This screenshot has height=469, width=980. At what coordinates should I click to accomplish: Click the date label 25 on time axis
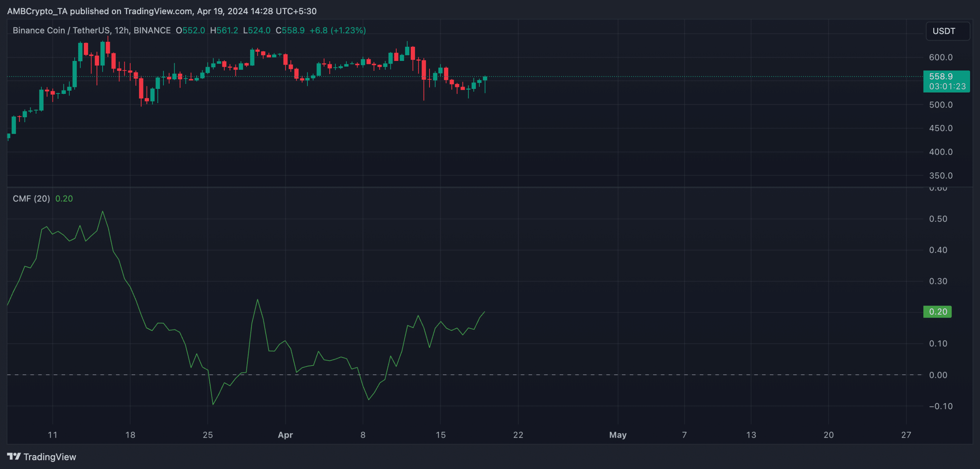coord(207,435)
